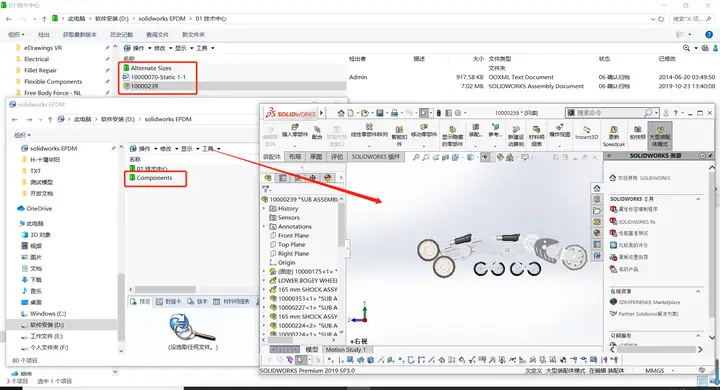Click the filter funnel icon above tree
Viewport: 720px width, 390px height.
pos(265,189)
